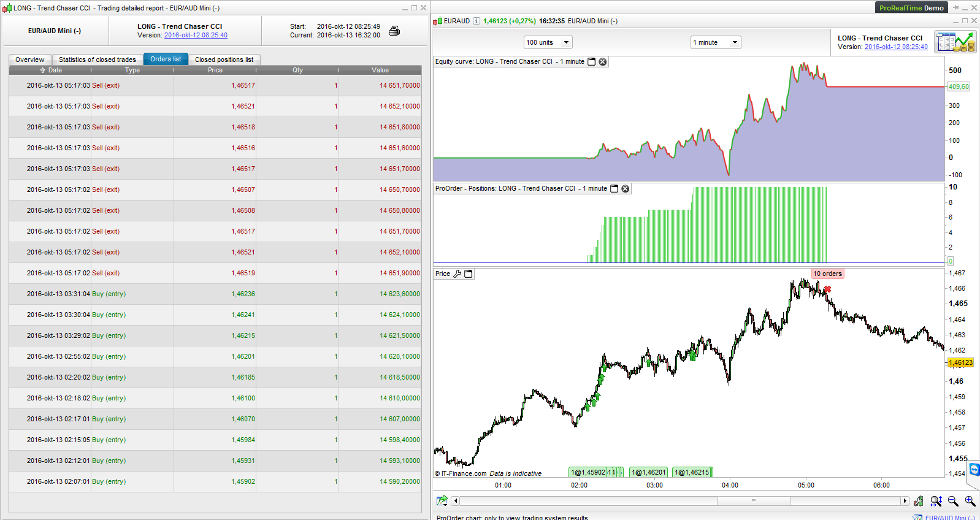Click the chart export icon at bottom left
The height and width of the screenshot is (520, 980).
tap(442, 501)
